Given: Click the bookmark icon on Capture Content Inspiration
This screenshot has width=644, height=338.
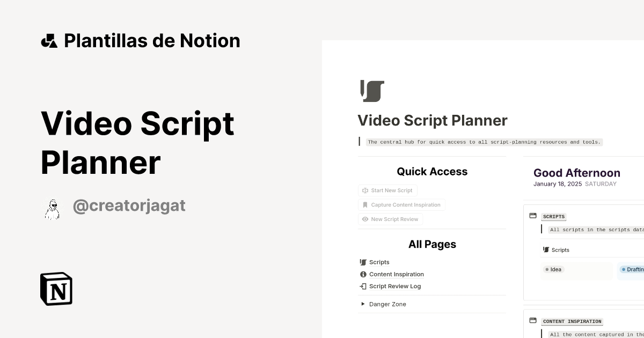Looking at the screenshot, I should 365,204.
